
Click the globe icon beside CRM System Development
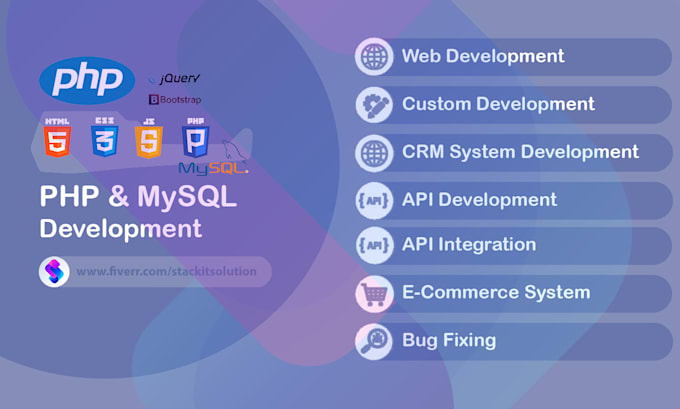[x=374, y=153]
